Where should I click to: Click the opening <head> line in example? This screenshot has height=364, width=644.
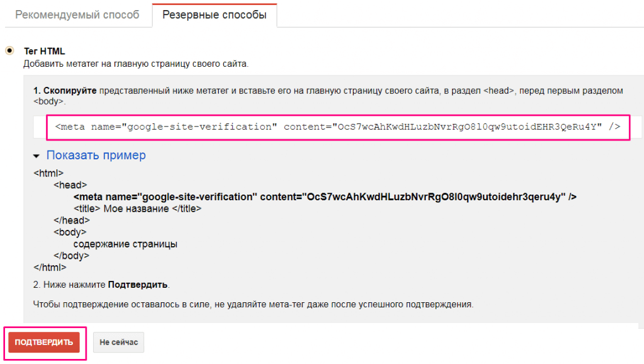pos(69,185)
